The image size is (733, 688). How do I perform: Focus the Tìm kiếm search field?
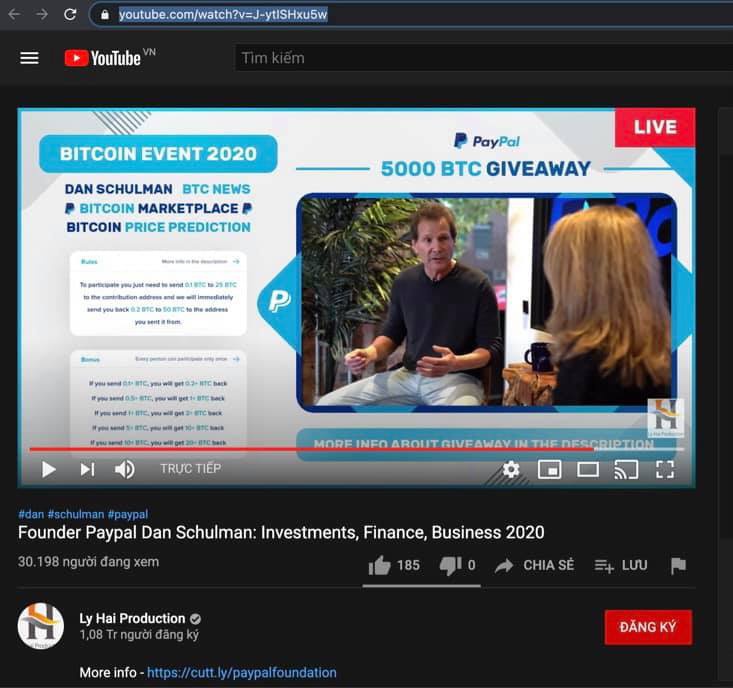point(483,58)
